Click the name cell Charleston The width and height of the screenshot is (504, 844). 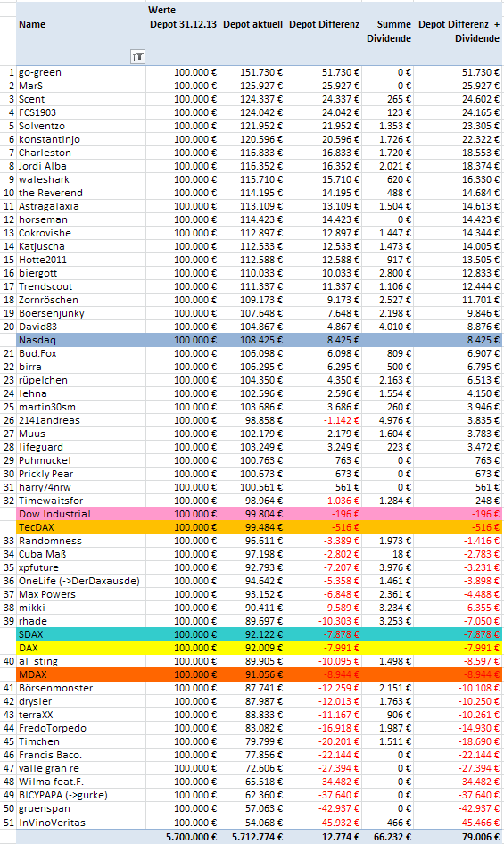point(45,153)
